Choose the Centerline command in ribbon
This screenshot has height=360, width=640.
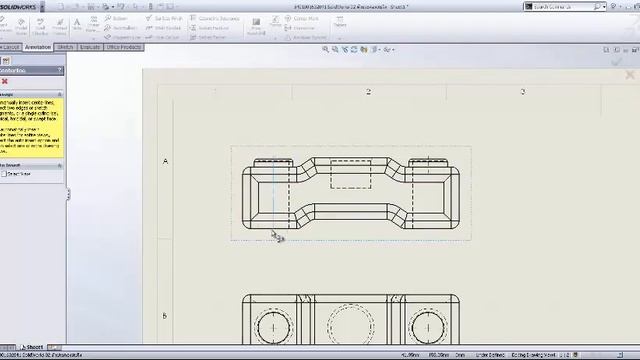tap(300, 28)
